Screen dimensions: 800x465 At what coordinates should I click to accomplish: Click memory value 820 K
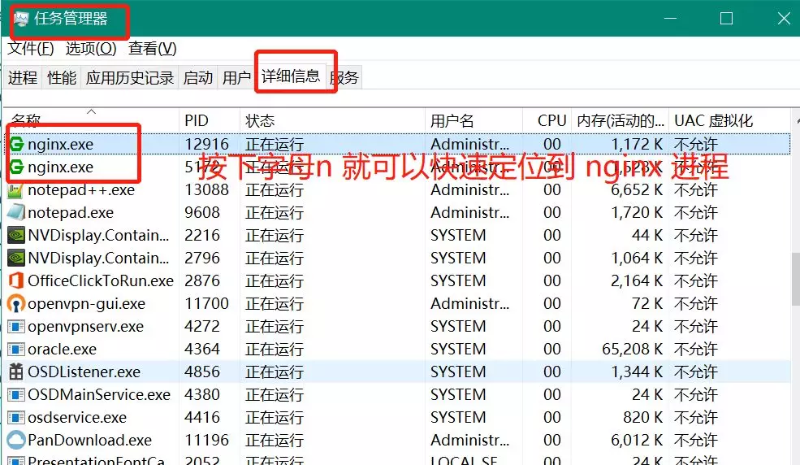pos(643,418)
